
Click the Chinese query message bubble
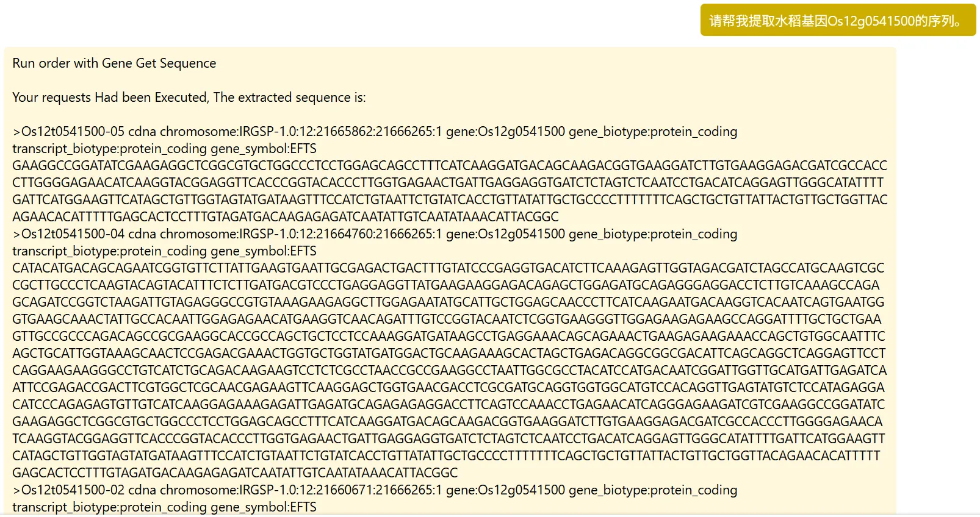837,21
